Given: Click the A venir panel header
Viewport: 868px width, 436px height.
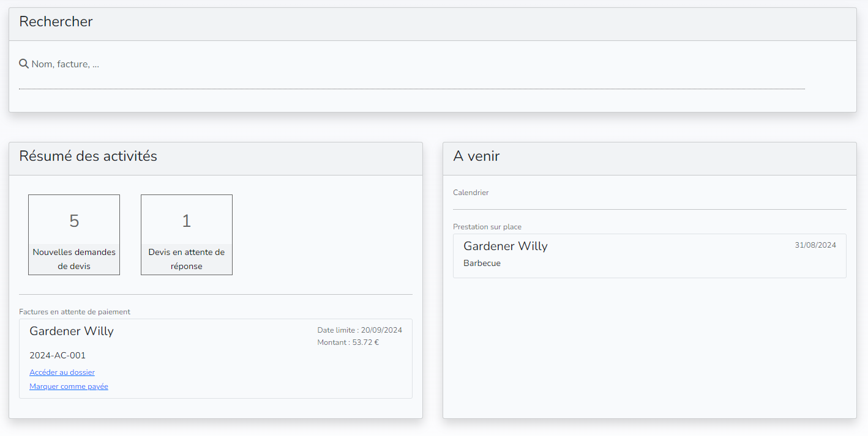Looking at the screenshot, I should (x=476, y=157).
